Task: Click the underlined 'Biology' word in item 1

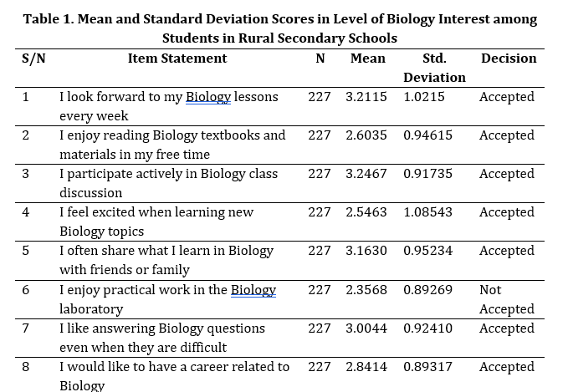Action: coord(208,97)
